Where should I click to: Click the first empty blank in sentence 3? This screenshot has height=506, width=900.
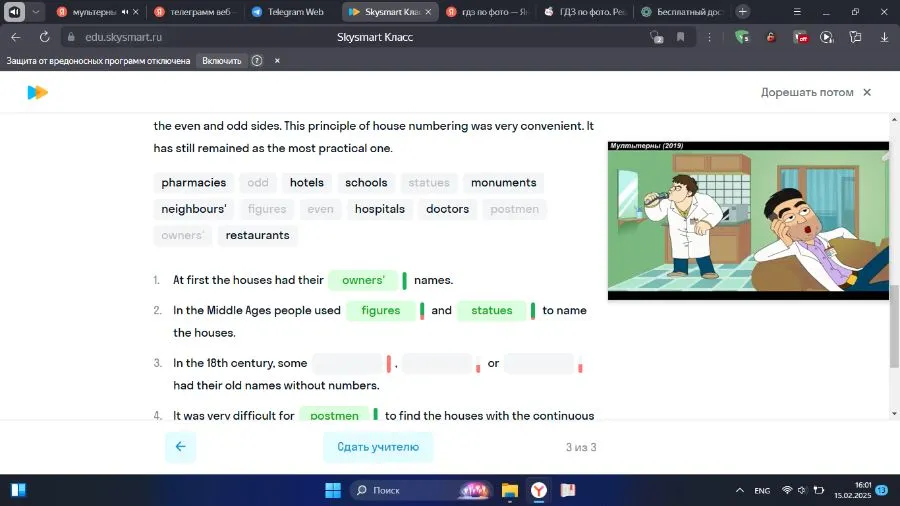347,363
